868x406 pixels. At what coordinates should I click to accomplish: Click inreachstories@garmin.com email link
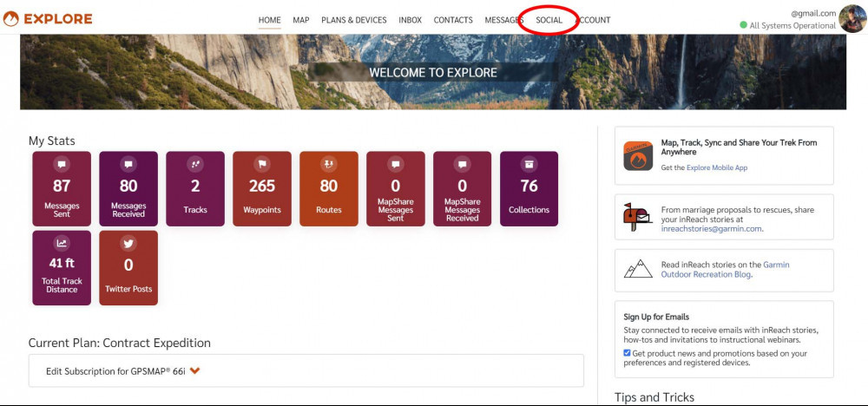pyautogui.click(x=712, y=228)
